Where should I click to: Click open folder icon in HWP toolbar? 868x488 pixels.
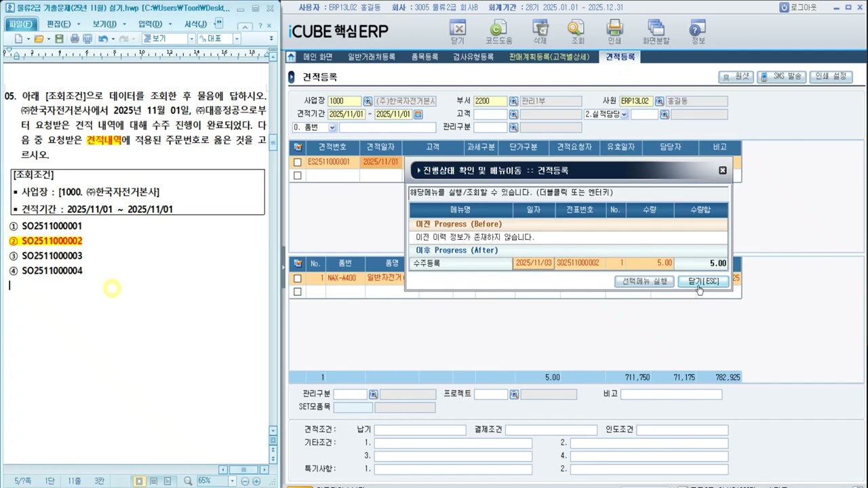coord(39,39)
